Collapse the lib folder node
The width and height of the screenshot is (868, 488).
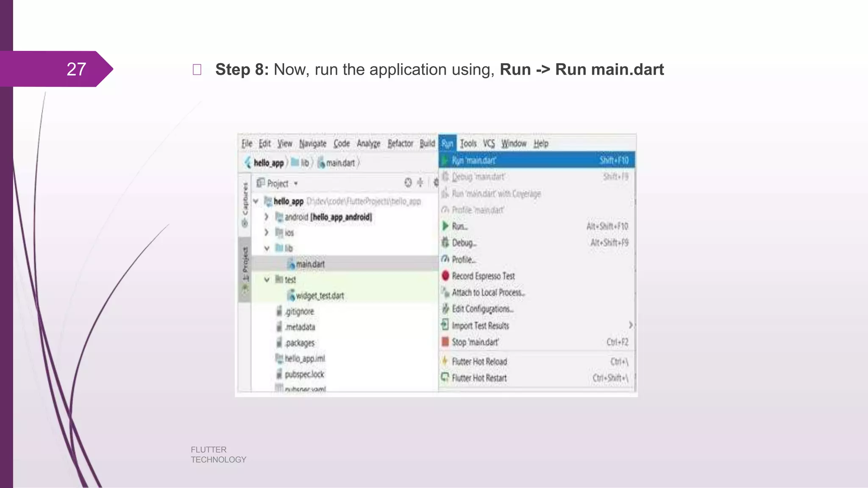tap(267, 249)
